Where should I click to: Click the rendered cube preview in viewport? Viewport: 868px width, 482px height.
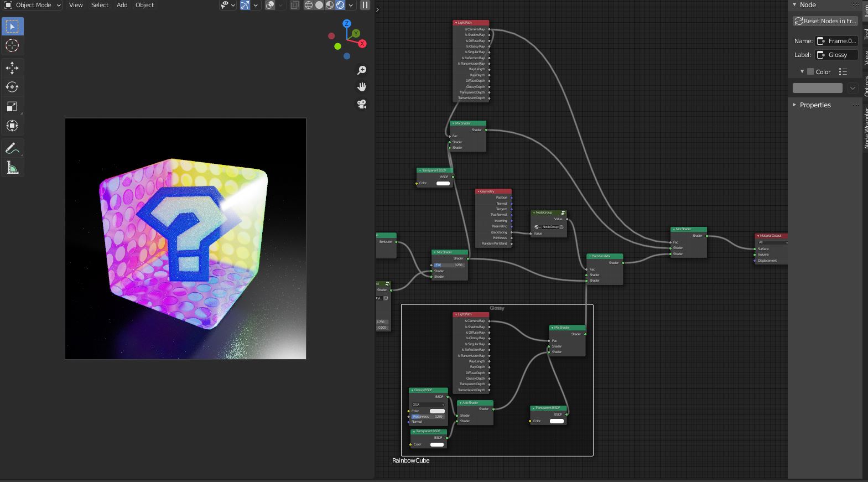point(185,239)
